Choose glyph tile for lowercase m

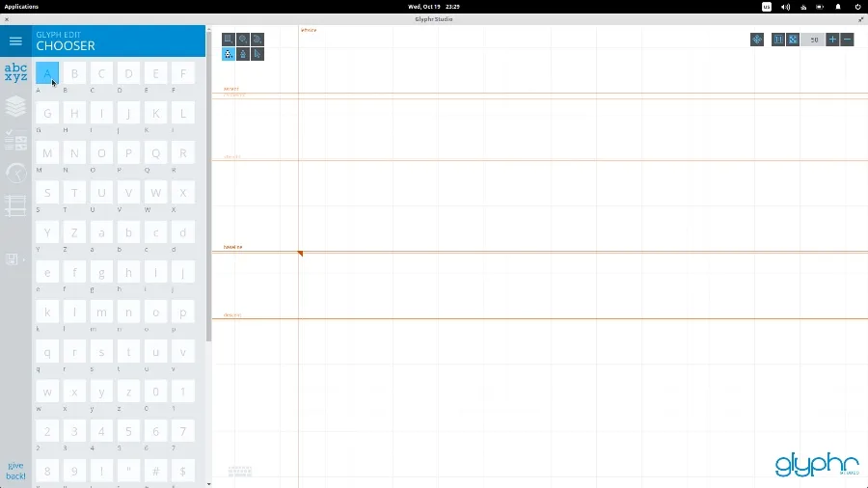click(101, 312)
